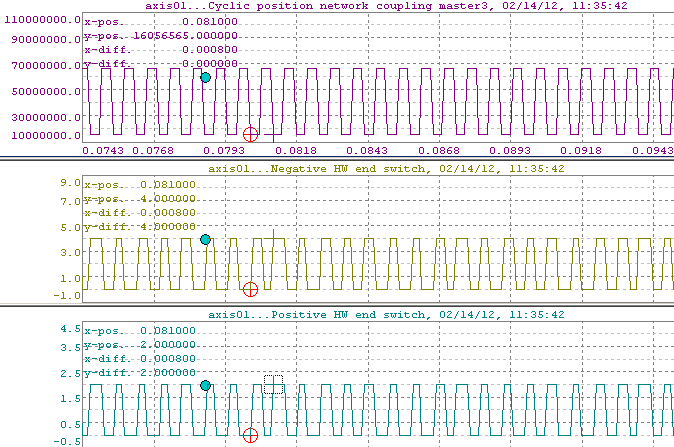Image resolution: width=674 pixels, height=447 pixels.
Task: Click the -0.5 y-axis label in Positive HW plot
Action: pos(67,442)
